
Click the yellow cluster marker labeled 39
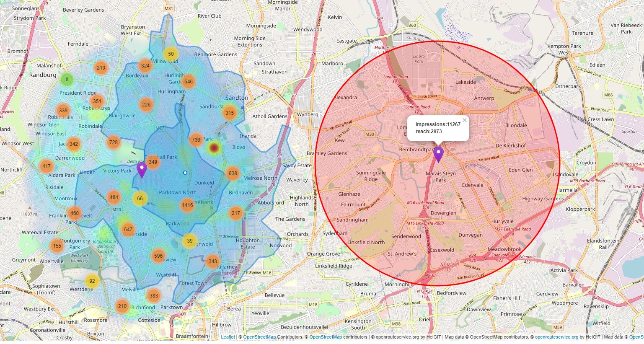(x=190, y=241)
